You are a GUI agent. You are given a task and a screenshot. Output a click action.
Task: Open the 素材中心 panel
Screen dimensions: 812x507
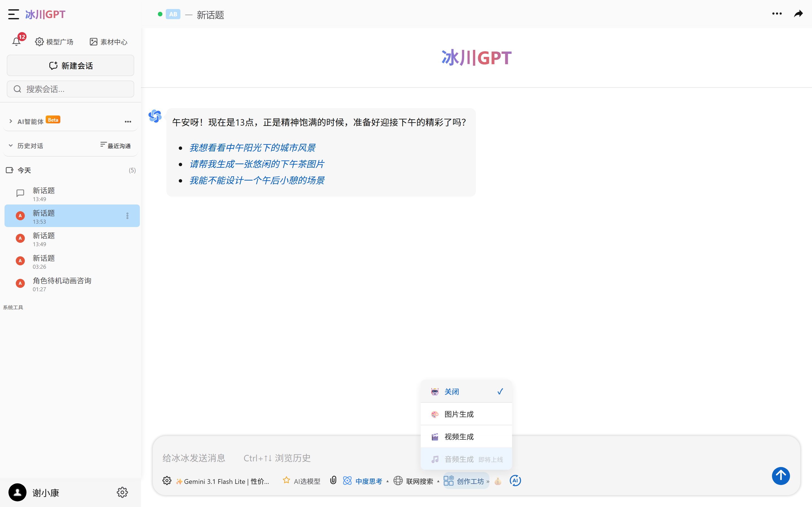108,41
